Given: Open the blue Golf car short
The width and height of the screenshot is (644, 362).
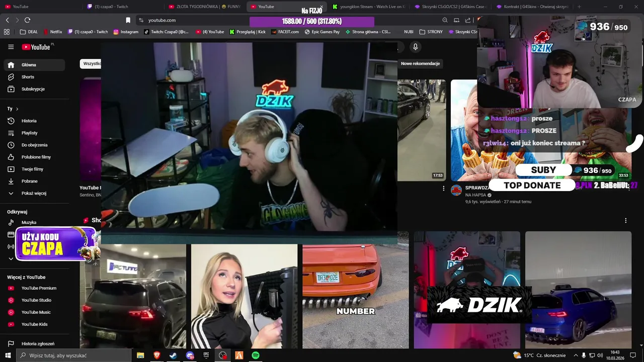Looking at the screenshot, I should click(x=578, y=290).
